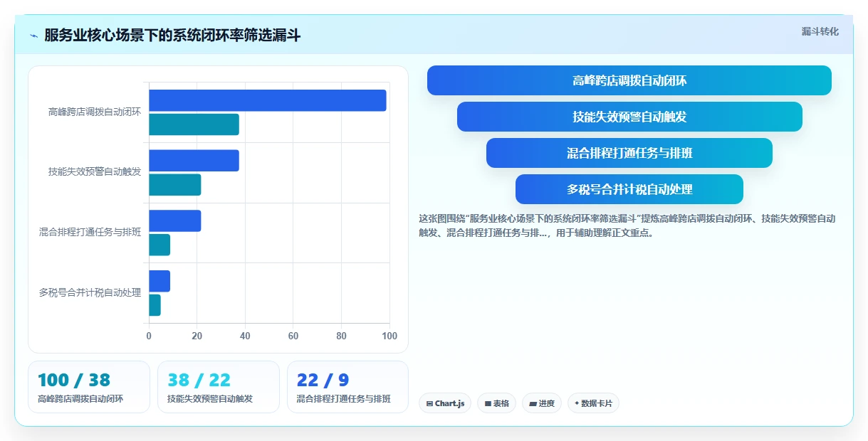Click the 进度 tag chip
Image resolution: width=868 pixels, height=441 pixels.
click(x=542, y=403)
